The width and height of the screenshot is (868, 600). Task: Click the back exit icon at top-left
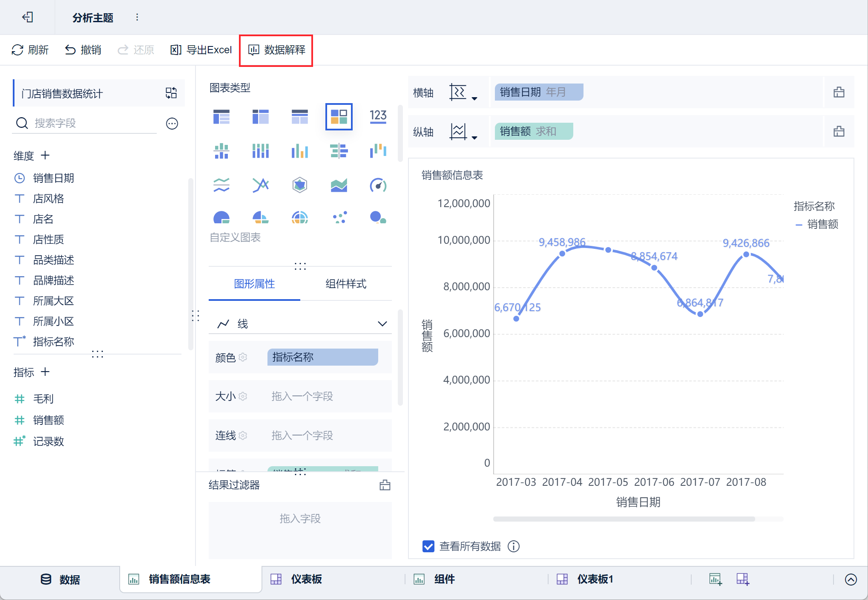pos(28,17)
